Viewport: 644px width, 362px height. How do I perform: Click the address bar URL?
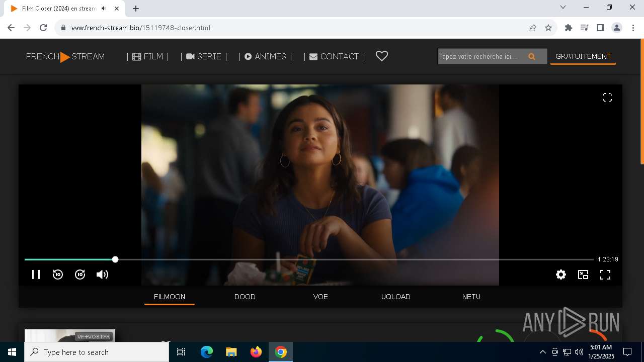tap(141, 28)
